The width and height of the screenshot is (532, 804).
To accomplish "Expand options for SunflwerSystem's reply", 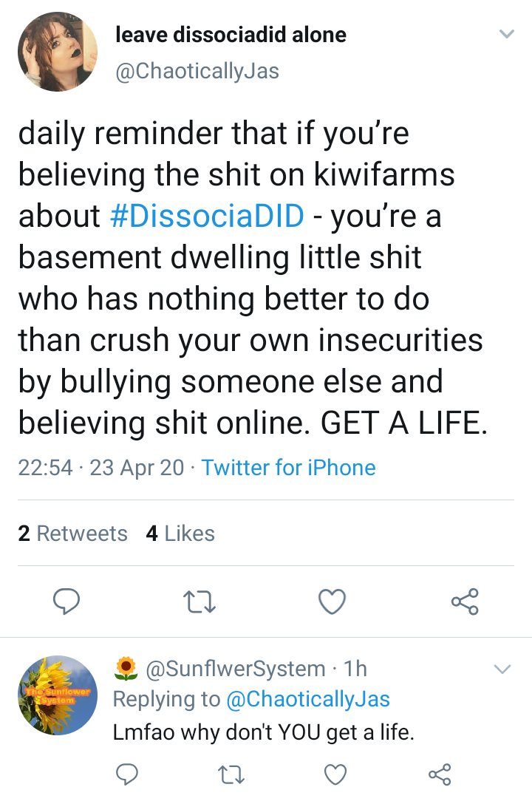I will coord(502,670).
